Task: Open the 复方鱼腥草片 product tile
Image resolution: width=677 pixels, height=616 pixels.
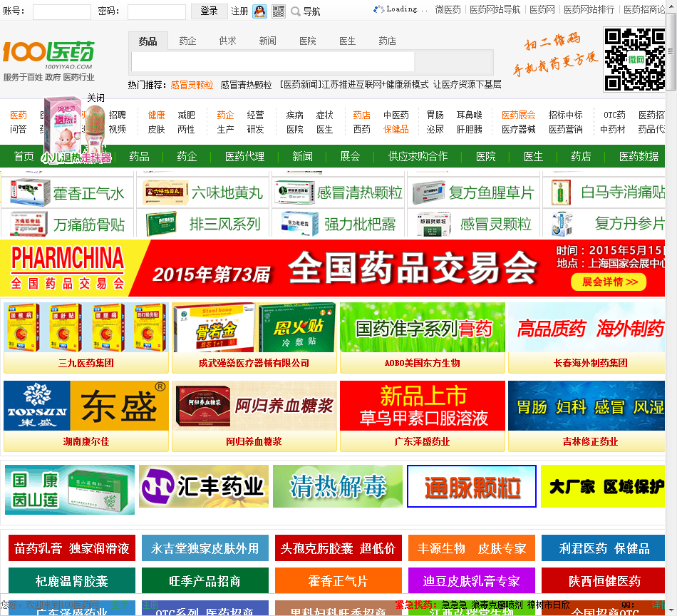Action: point(474,192)
